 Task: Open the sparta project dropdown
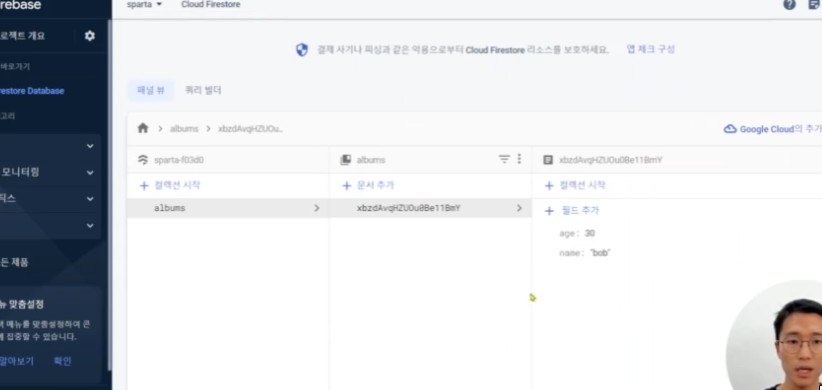tap(145, 4)
